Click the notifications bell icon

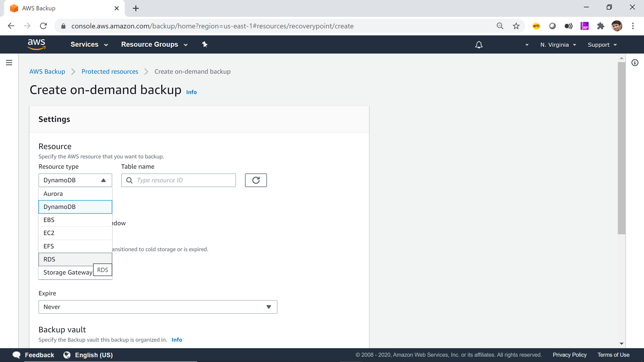(479, 45)
